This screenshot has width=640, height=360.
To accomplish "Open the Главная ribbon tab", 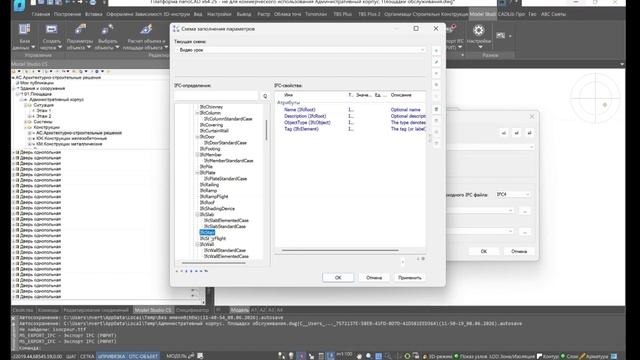I will pyautogui.click(x=41, y=14).
